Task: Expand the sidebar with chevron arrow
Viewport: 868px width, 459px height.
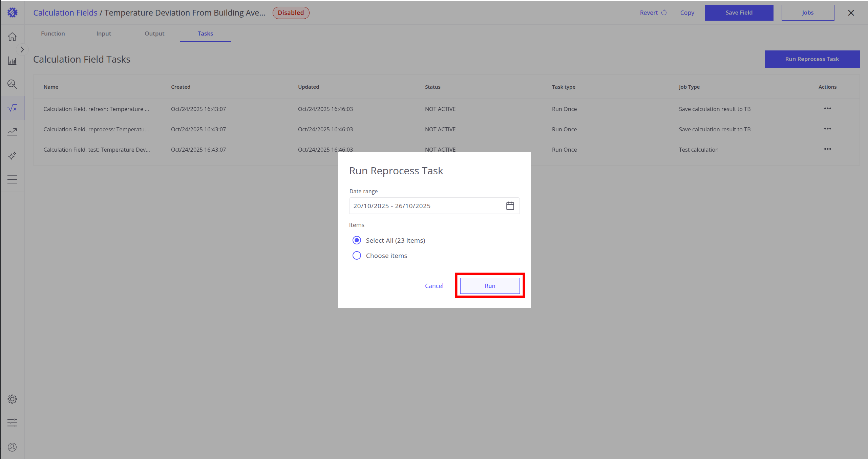Action: click(22, 50)
